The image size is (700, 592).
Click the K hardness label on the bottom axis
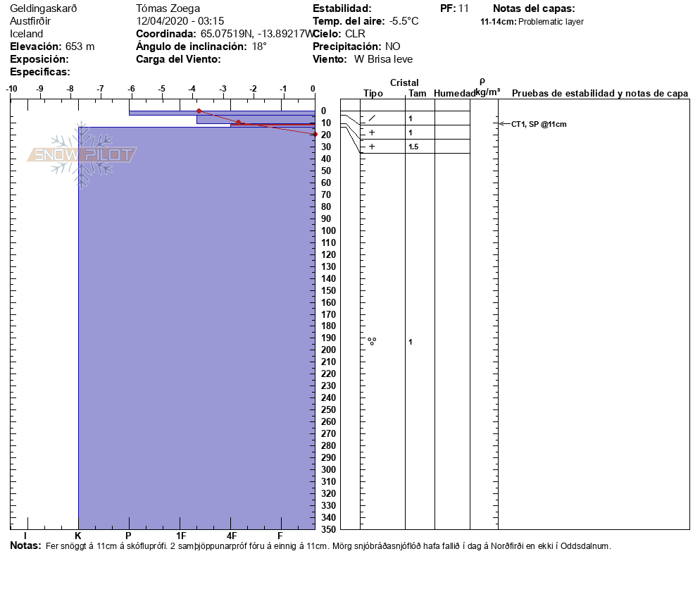tap(78, 536)
